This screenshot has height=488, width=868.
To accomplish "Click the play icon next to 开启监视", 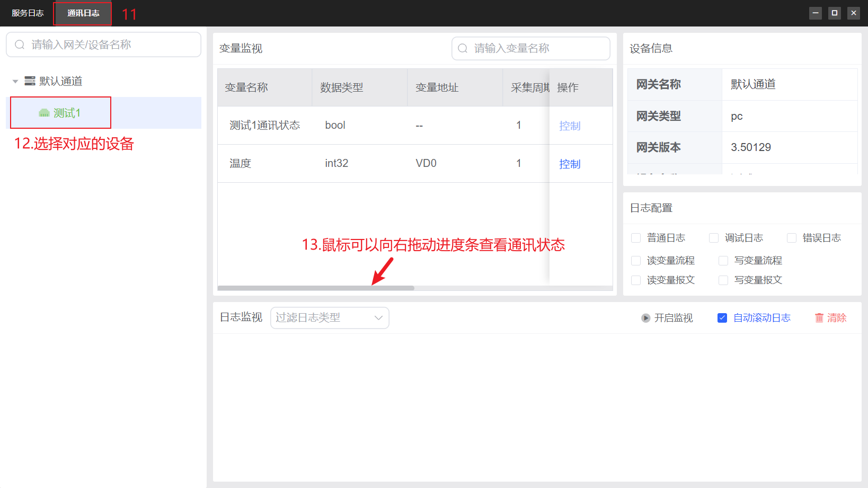I will (645, 318).
